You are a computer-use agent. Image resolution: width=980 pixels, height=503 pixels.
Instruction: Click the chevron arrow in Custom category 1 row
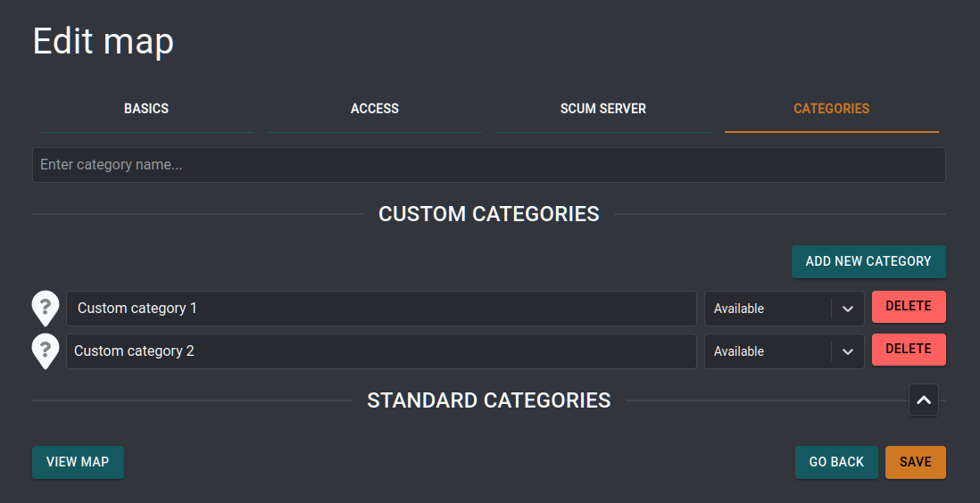[848, 309]
